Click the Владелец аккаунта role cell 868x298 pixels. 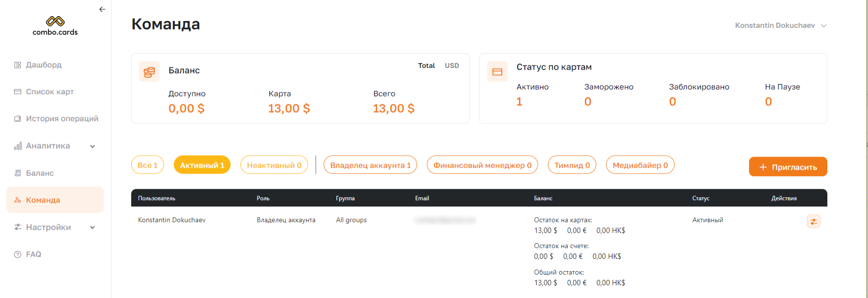pyautogui.click(x=286, y=220)
